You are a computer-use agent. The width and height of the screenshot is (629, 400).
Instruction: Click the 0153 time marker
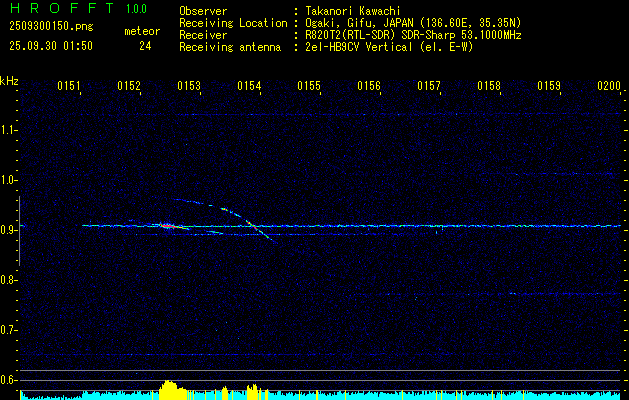(x=189, y=86)
